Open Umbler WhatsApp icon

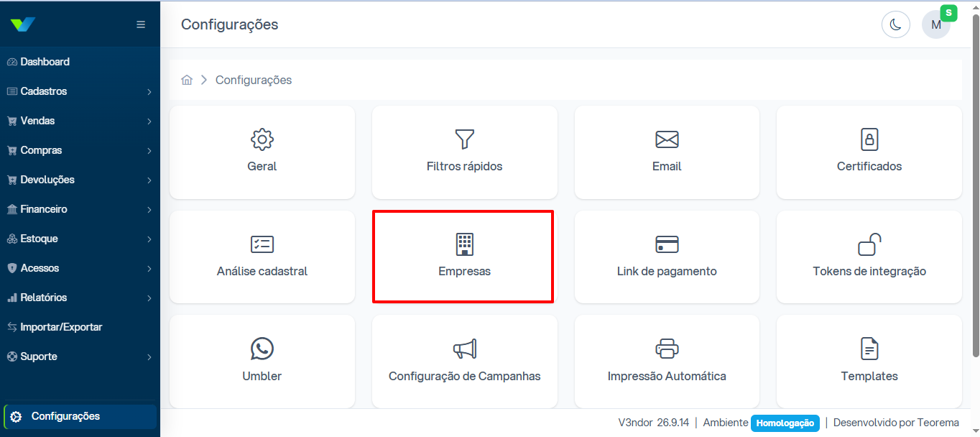point(262,349)
